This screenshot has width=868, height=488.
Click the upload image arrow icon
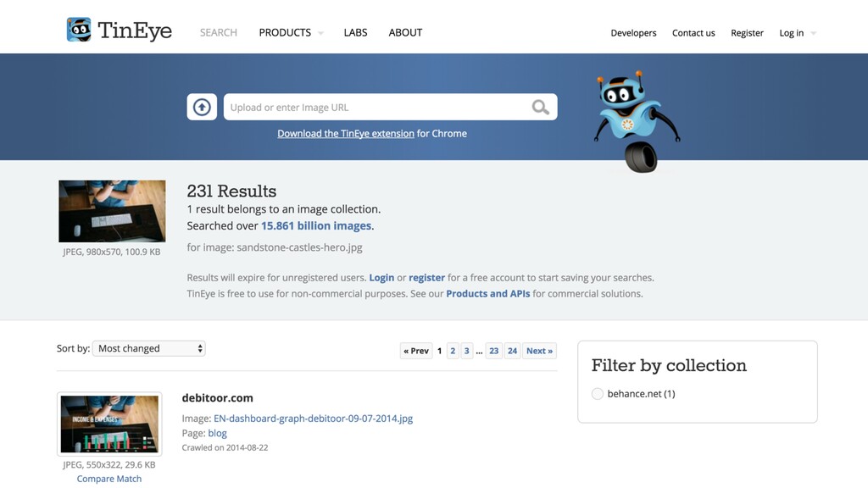(202, 107)
